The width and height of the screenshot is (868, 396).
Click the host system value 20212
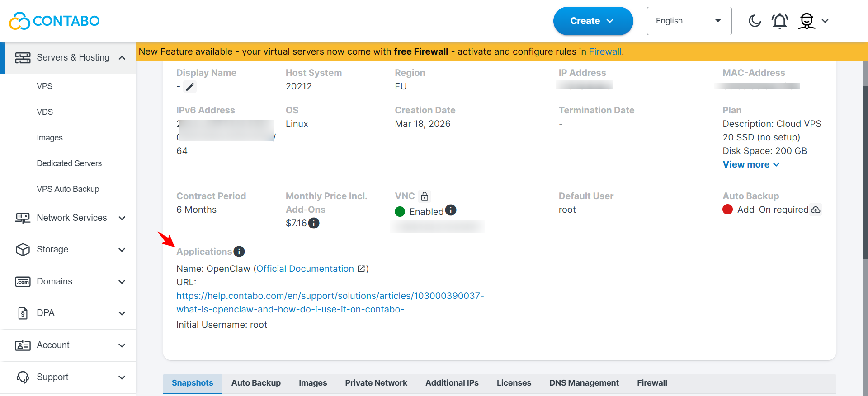(x=299, y=86)
